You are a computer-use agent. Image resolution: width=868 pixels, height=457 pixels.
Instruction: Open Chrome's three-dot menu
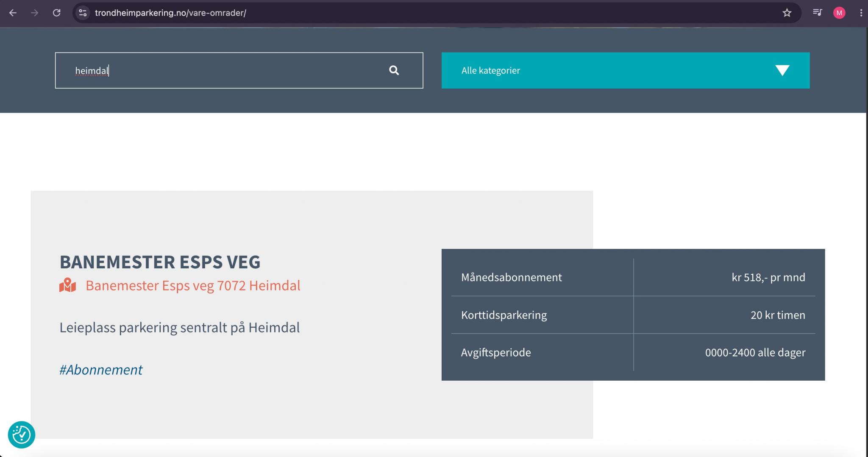(x=861, y=13)
